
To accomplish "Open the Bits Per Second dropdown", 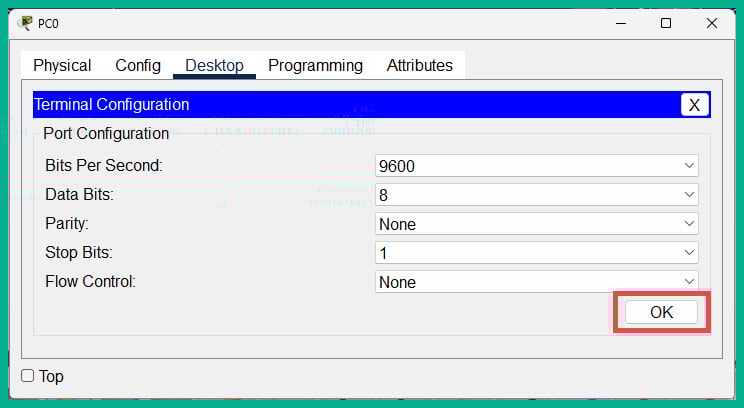I will click(x=536, y=166).
